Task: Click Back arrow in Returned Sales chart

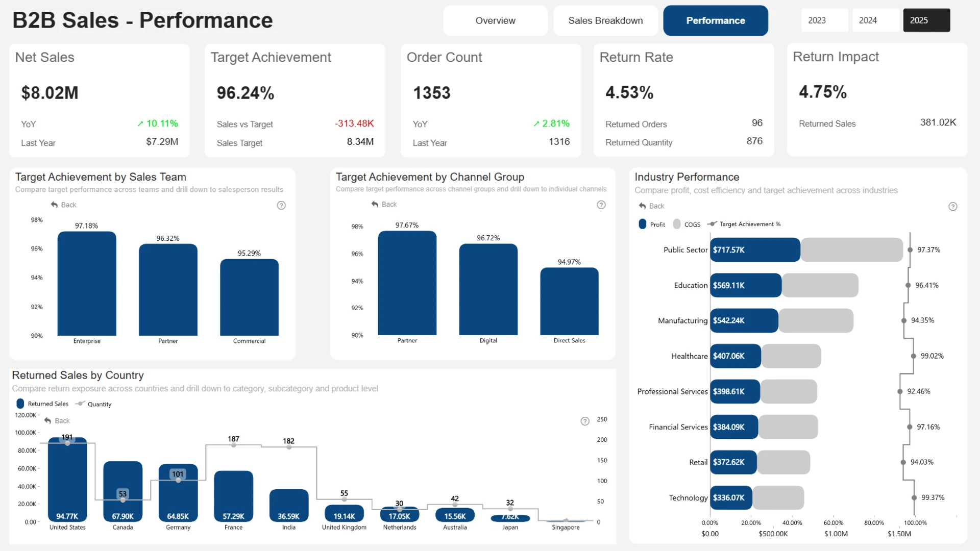Action: click(48, 420)
